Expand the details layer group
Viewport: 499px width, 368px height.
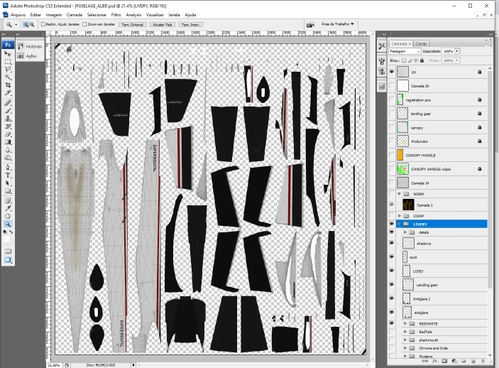click(x=405, y=232)
